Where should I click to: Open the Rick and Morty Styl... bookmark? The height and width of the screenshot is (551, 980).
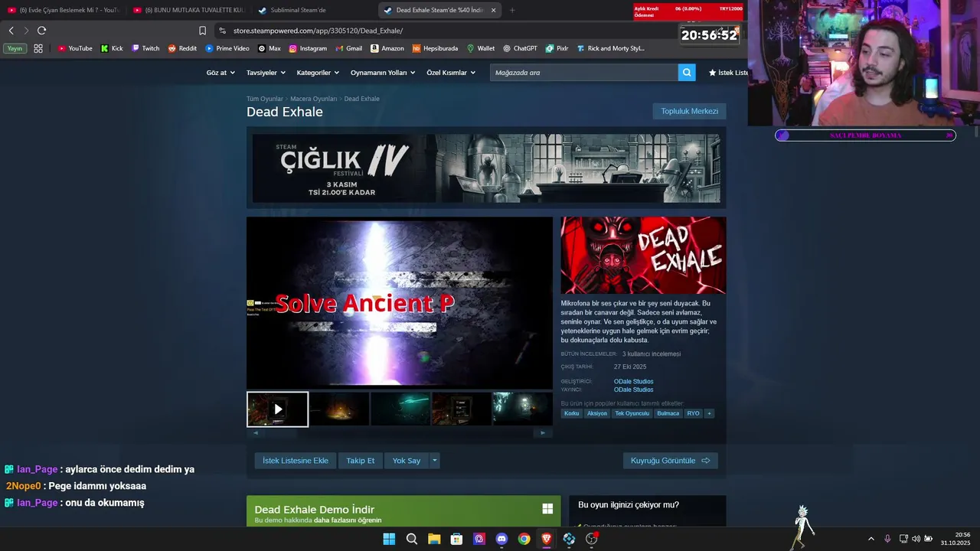(610, 48)
